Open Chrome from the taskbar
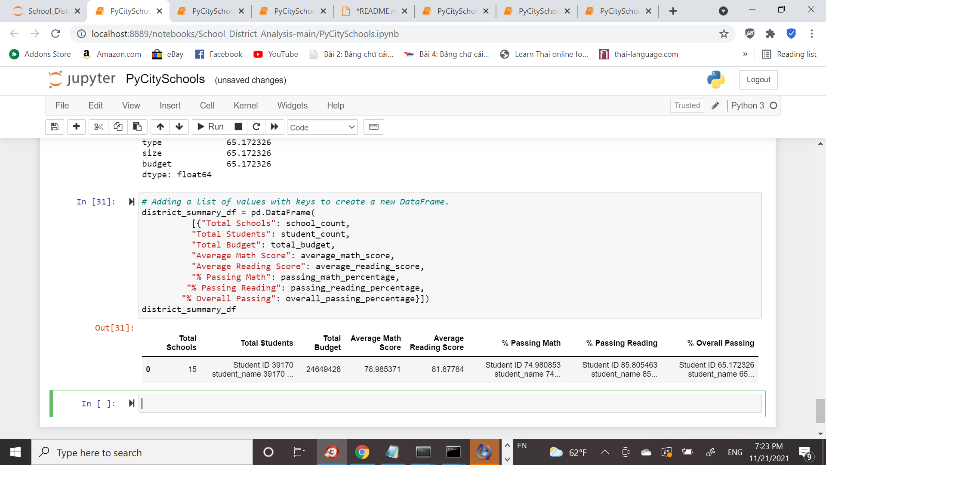This screenshot has width=980, height=483. 362,452
